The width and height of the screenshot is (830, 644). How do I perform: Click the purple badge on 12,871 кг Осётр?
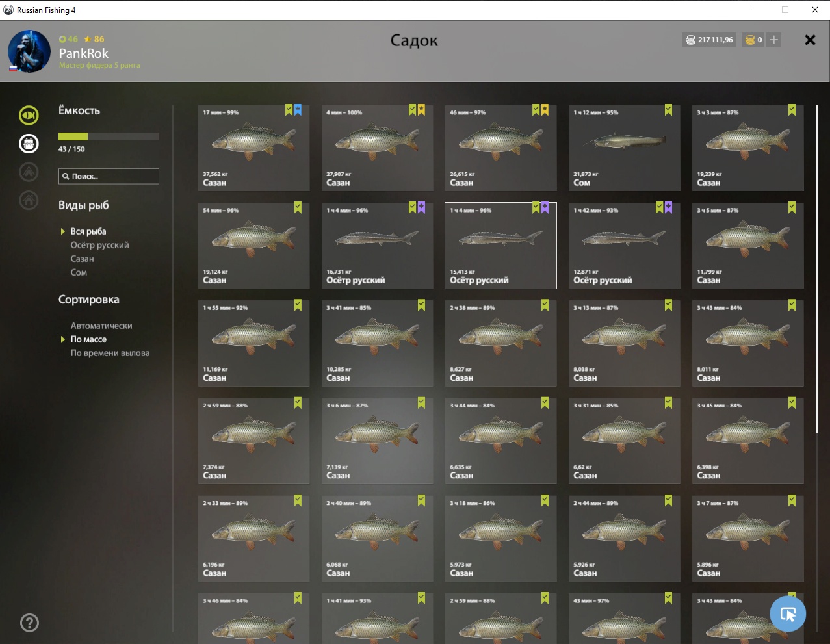pos(668,208)
